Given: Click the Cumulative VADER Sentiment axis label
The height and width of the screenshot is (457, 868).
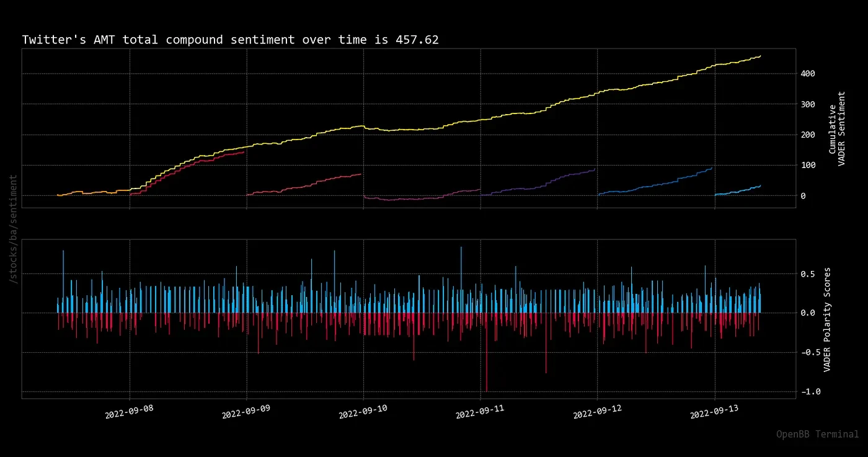Looking at the screenshot, I should [836, 128].
